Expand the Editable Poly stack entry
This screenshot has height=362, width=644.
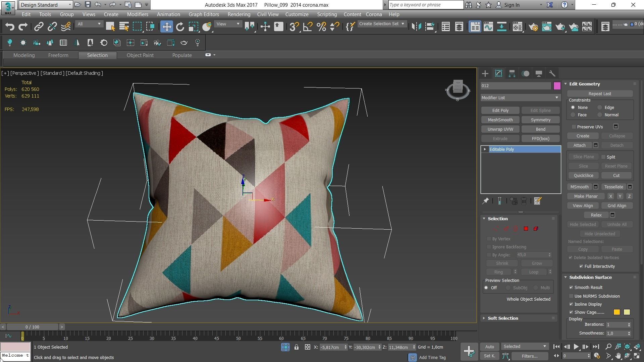485,149
